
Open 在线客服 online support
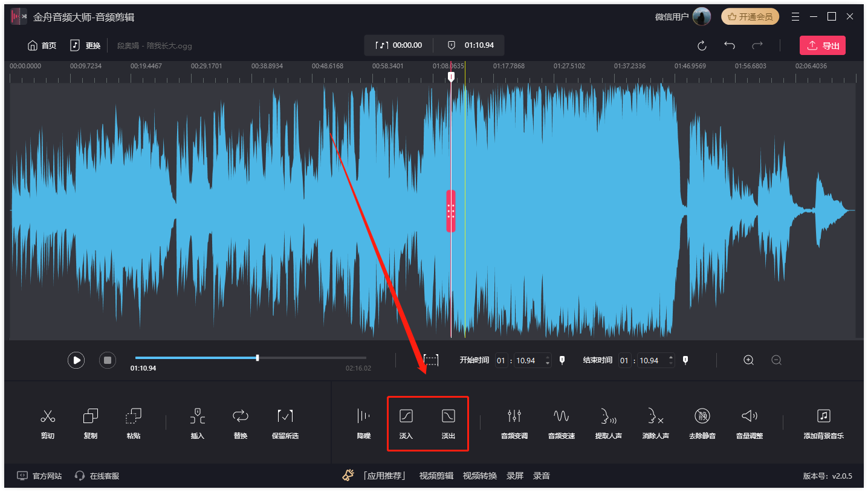click(97, 476)
